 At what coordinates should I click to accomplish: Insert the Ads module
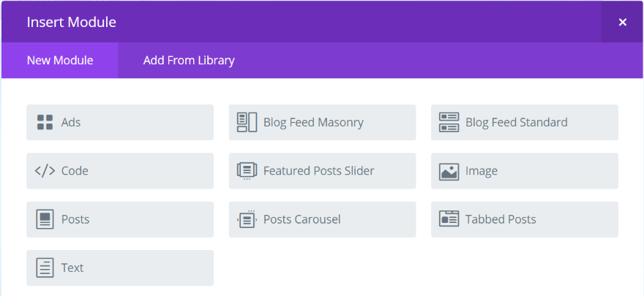coord(120,122)
